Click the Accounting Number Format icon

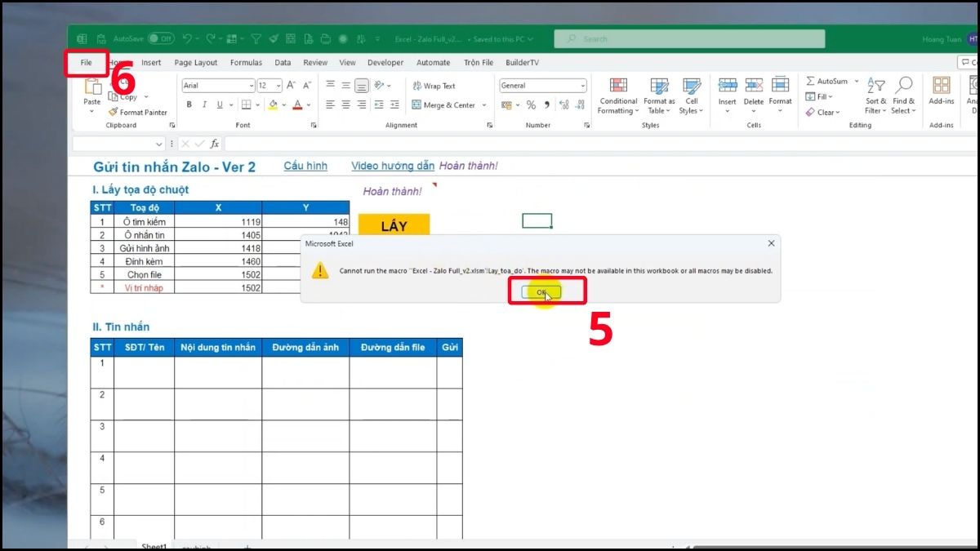click(506, 105)
